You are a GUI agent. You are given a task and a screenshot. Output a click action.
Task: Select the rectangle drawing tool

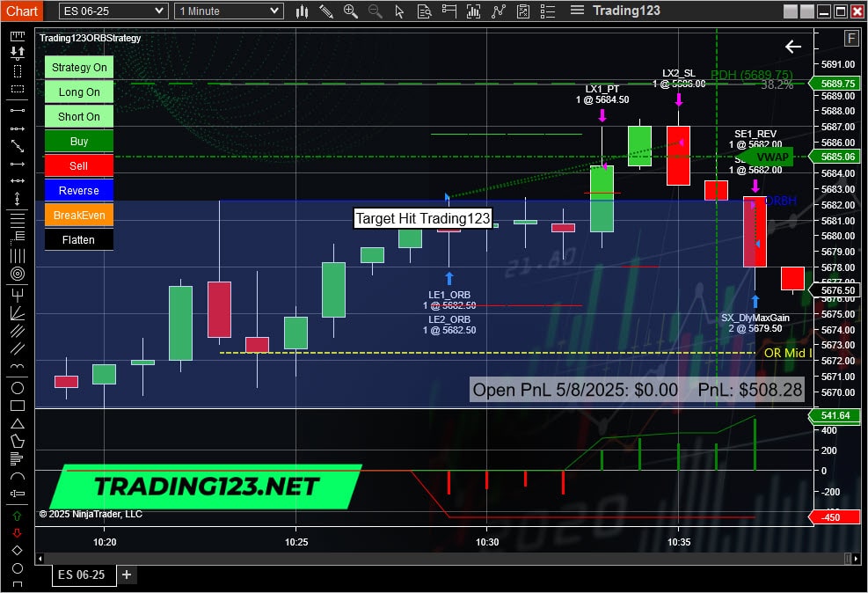click(x=18, y=406)
